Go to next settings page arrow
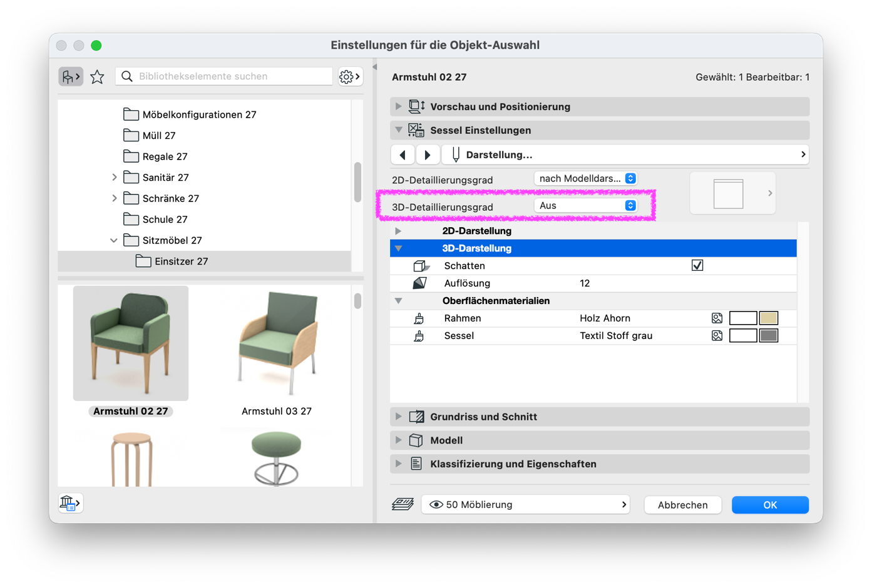Image resolution: width=872 pixels, height=588 pixels. (428, 155)
